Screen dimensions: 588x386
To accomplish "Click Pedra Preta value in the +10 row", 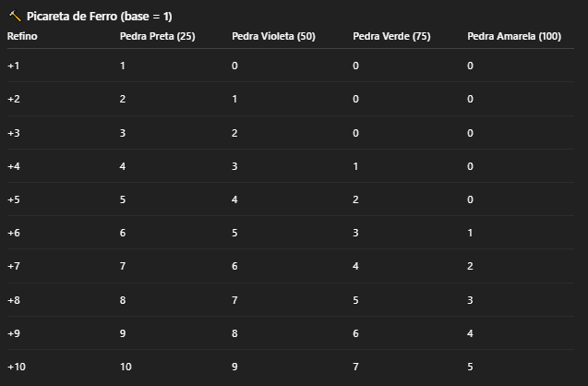I will click(126, 367).
